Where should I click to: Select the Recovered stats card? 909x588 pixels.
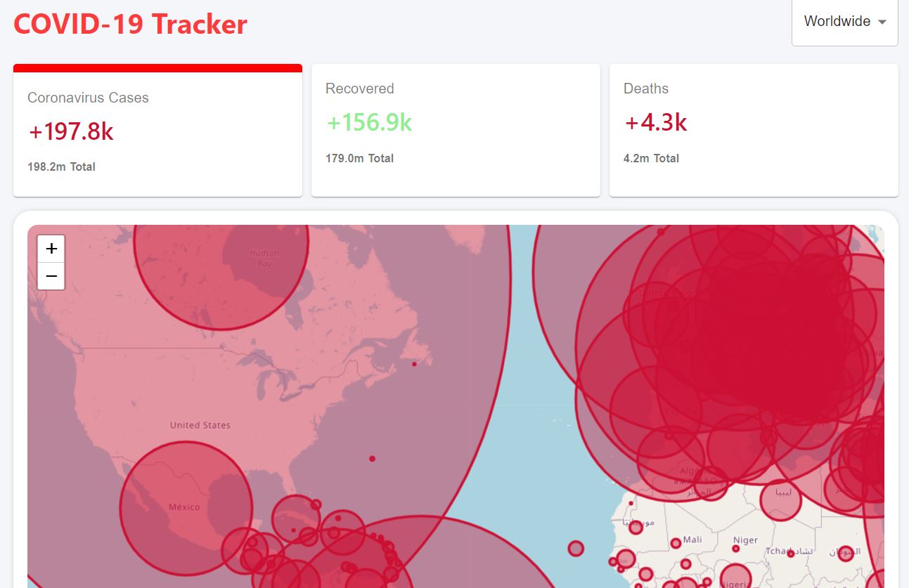456,131
